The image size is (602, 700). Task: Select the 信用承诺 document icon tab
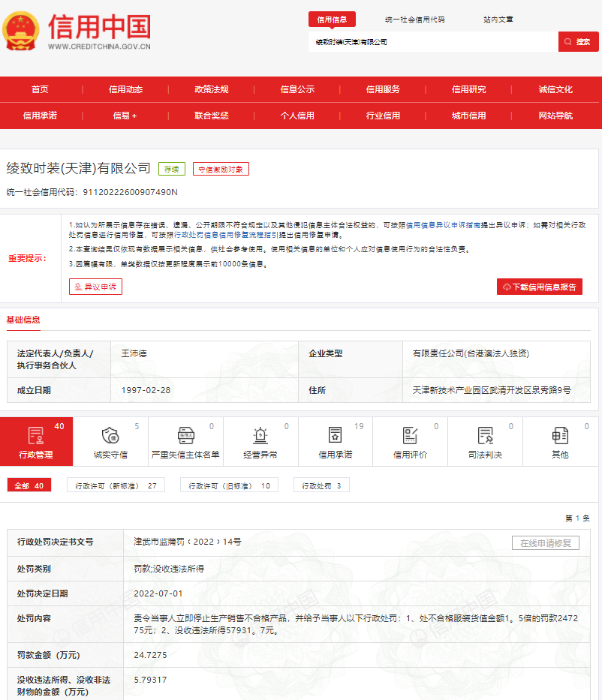pyautogui.click(x=336, y=441)
